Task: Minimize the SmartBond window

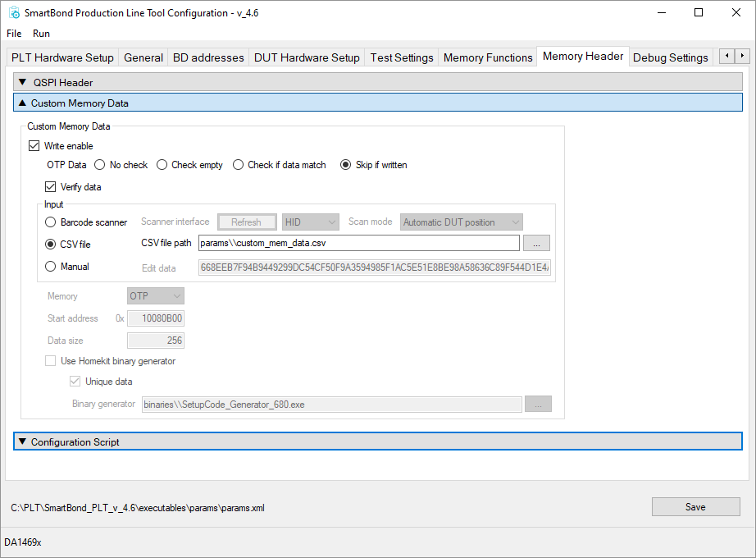Action: [662, 13]
